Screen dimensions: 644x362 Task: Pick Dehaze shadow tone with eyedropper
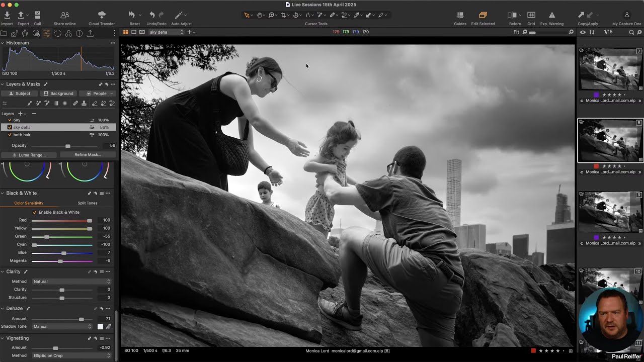[x=108, y=327]
